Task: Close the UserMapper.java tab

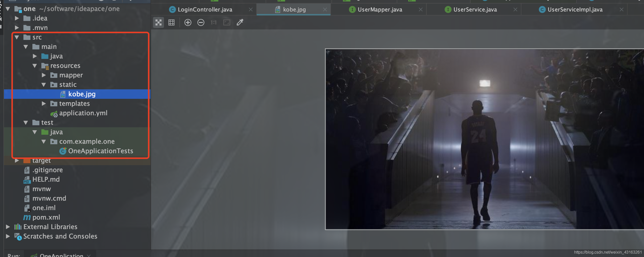Action: (421, 9)
